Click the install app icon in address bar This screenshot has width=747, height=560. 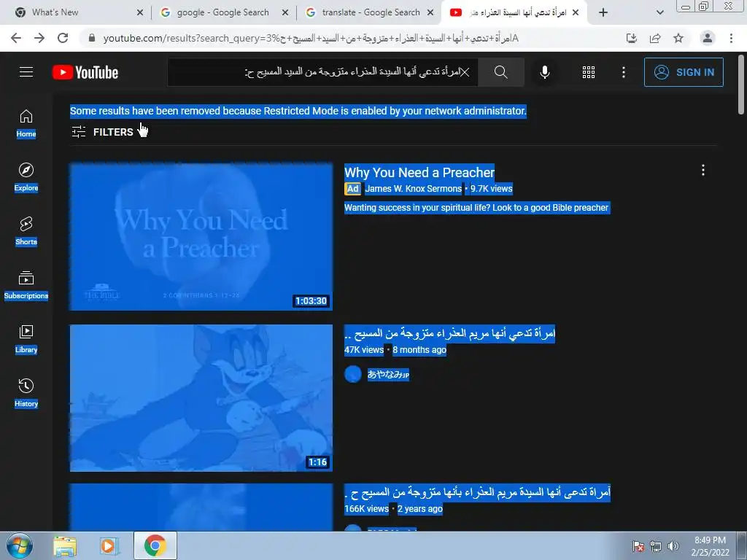tap(632, 38)
